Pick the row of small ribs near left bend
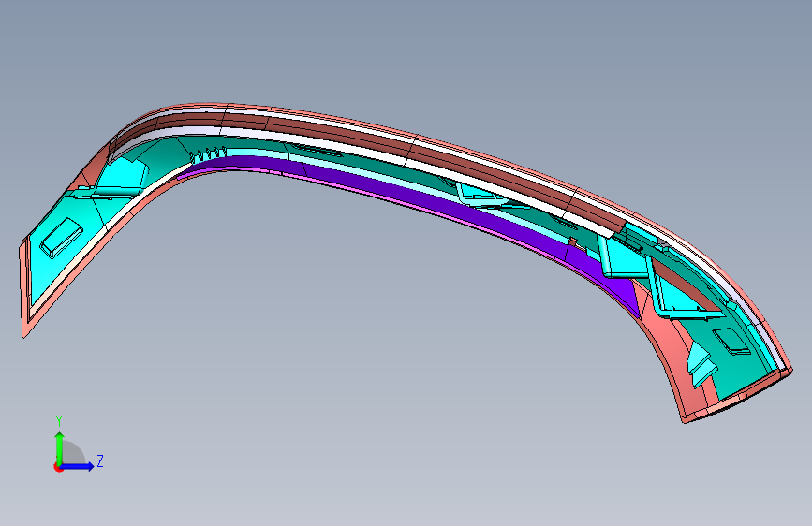The height and width of the screenshot is (526, 812). [209, 153]
